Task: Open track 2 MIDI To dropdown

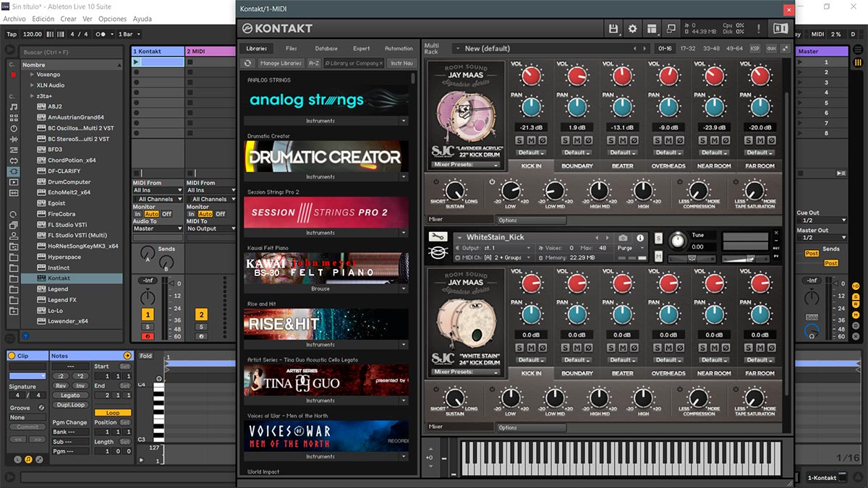Action: [211, 228]
